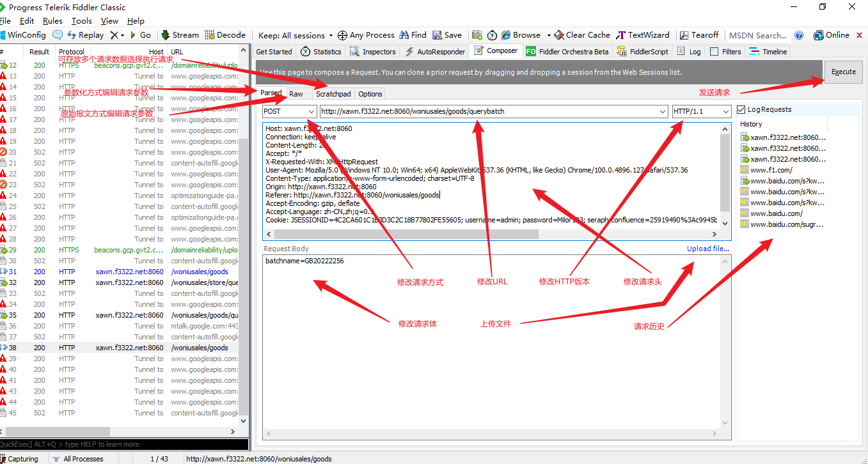Click the MSDN Search input box
Screen dimensions: 868x464
point(758,35)
